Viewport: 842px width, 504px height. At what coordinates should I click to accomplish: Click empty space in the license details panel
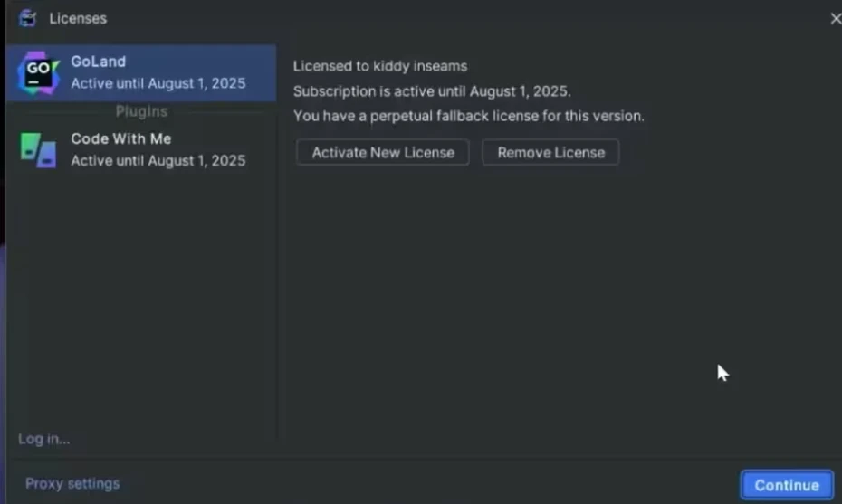543,299
